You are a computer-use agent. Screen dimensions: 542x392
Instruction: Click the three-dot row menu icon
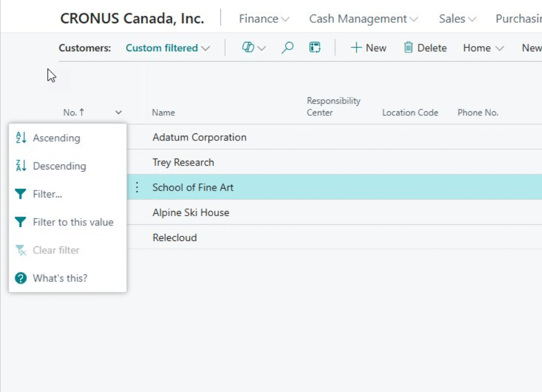click(137, 188)
